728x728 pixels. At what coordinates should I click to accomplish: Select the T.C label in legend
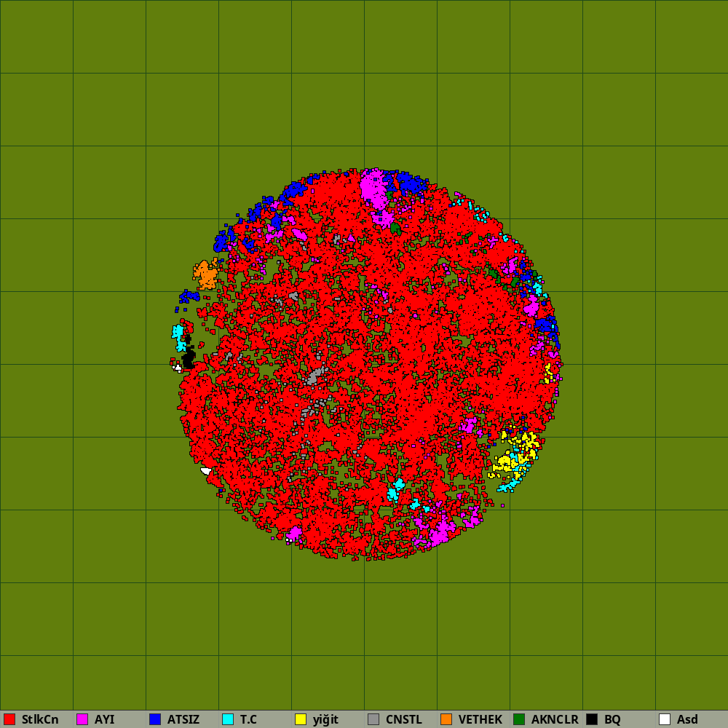pos(248,719)
